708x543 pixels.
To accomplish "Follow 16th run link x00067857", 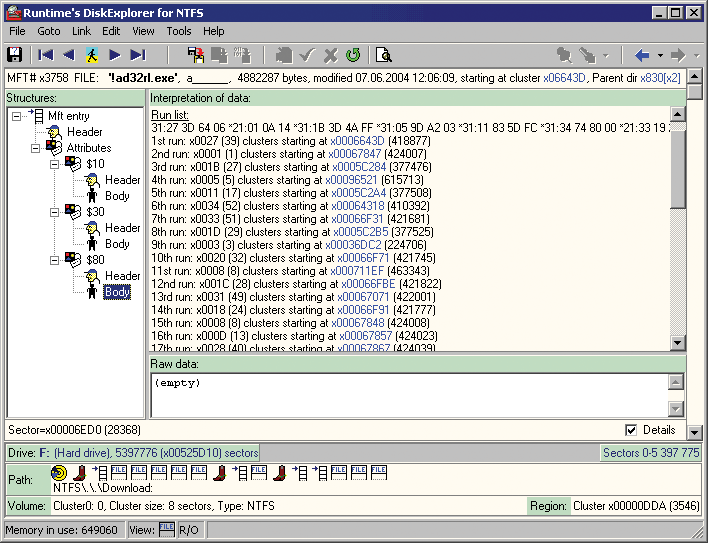I will click(366, 336).
